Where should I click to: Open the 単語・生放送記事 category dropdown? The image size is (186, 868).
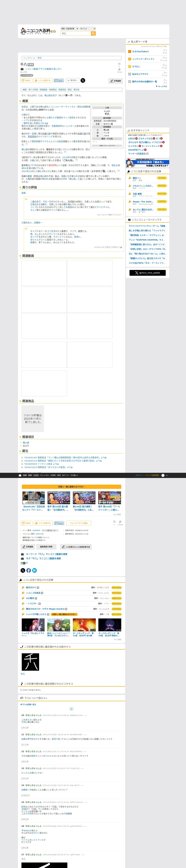(70, 29)
